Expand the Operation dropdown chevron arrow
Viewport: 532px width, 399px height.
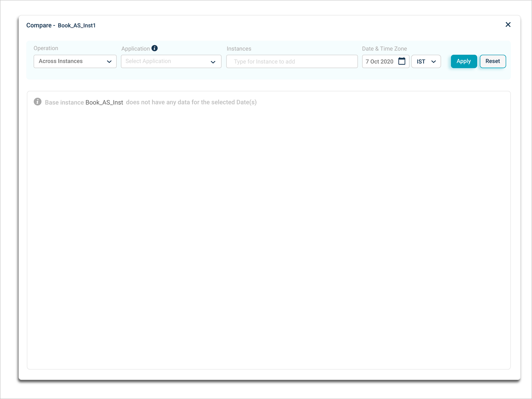coord(109,62)
